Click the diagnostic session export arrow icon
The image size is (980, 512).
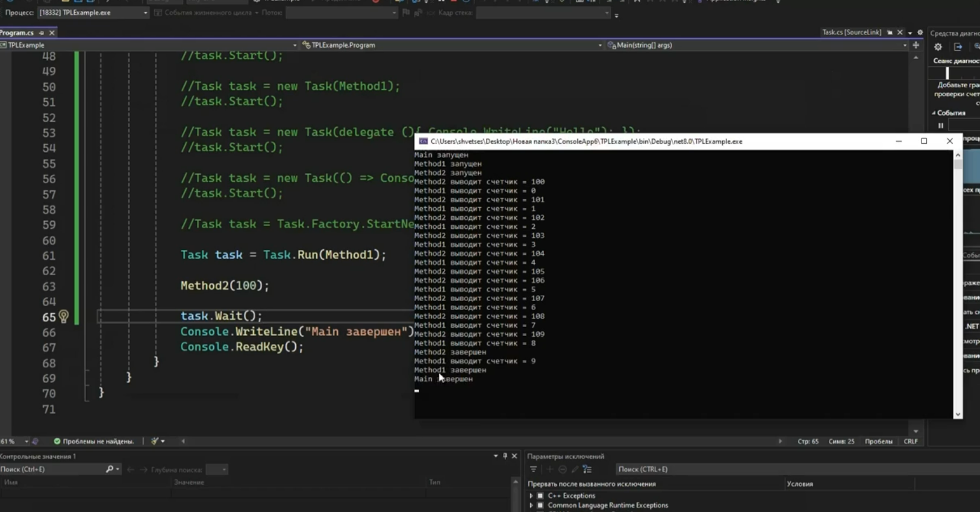tap(958, 47)
